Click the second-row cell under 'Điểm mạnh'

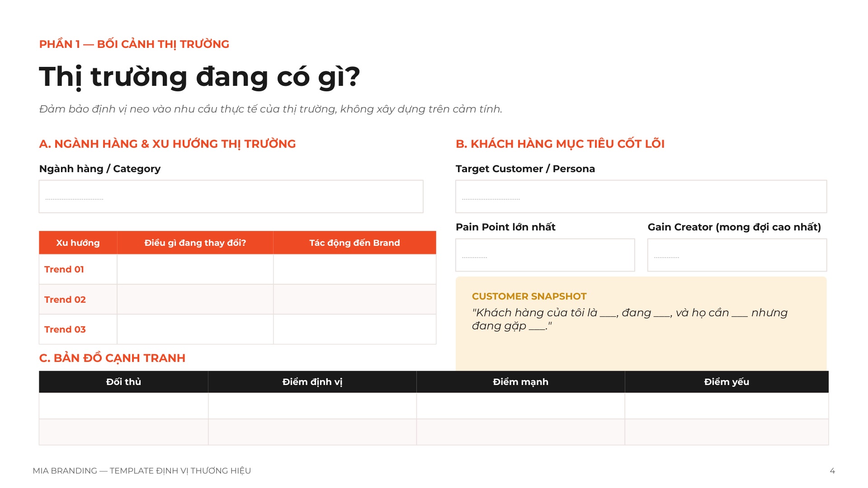coord(521,432)
